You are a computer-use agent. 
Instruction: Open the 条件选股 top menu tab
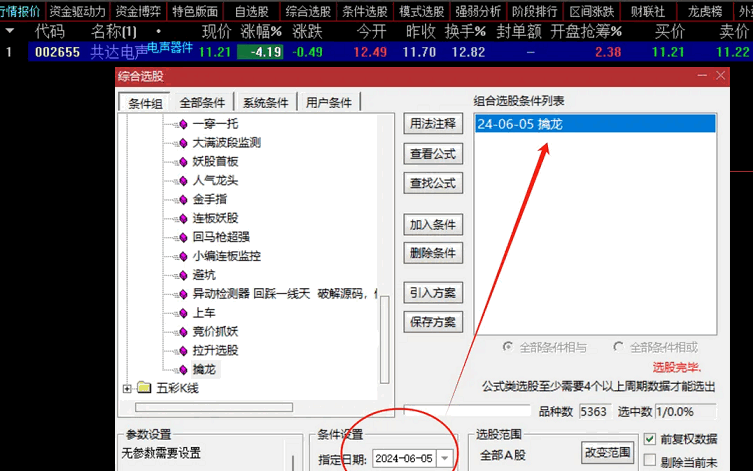pos(364,11)
